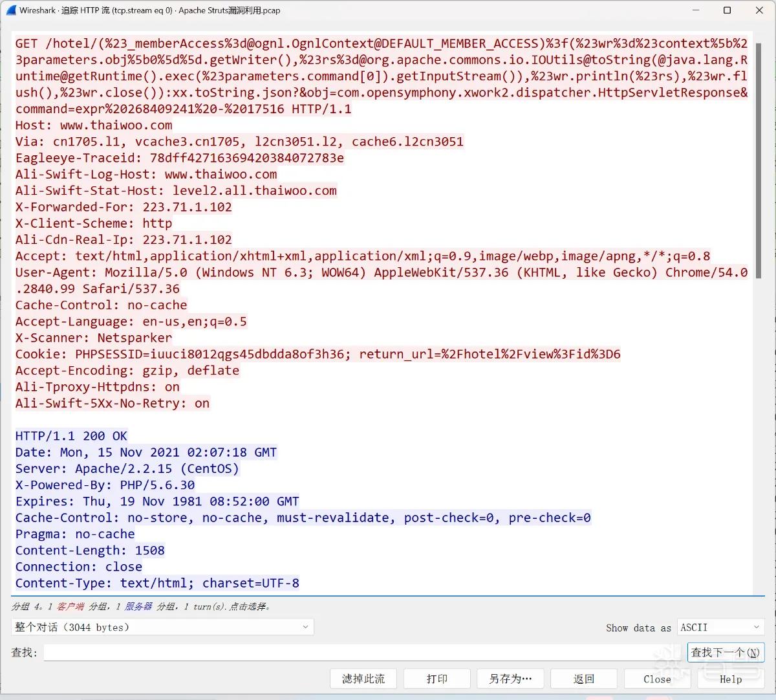Click the Ali-Cdn-Real-Ip: 223.71.1.102 line

(124, 239)
